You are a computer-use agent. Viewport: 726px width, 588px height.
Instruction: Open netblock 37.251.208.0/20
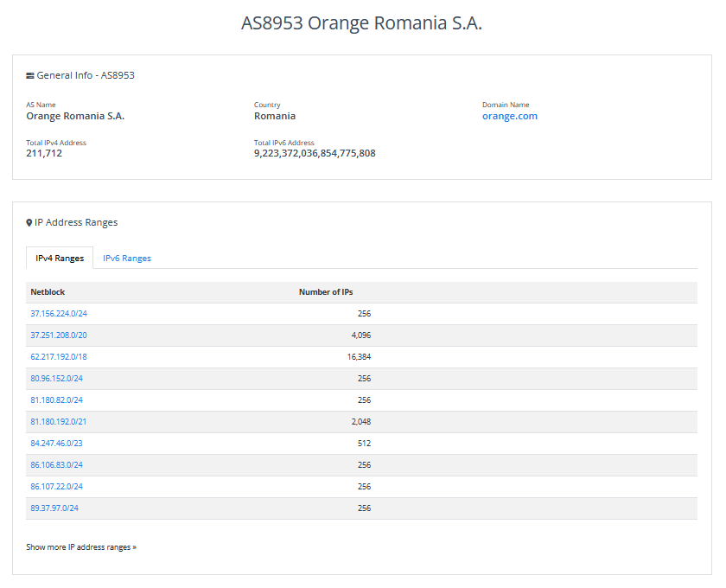[x=59, y=336]
